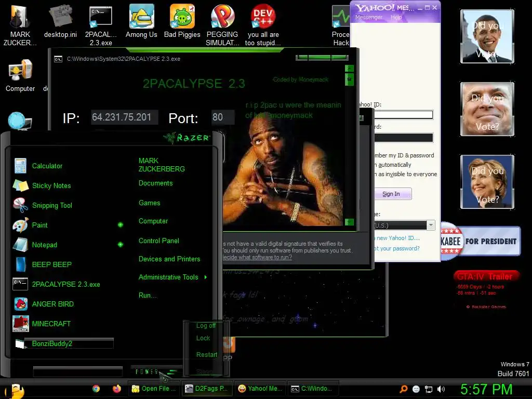Click forgot your password link
The width and height of the screenshot is (532, 399).
(396, 248)
